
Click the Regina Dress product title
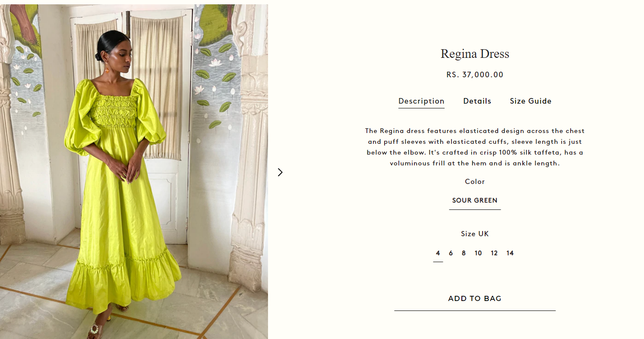pyautogui.click(x=475, y=54)
